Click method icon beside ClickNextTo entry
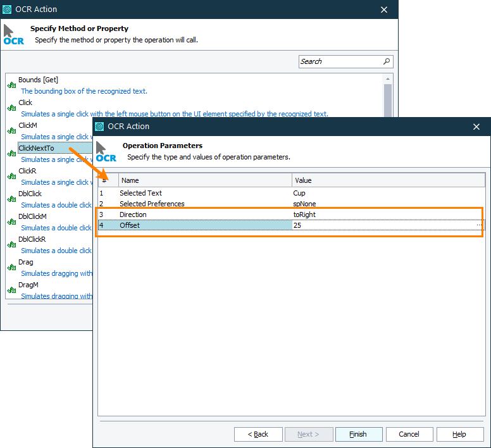The height and width of the screenshot is (448, 491). tap(11, 153)
